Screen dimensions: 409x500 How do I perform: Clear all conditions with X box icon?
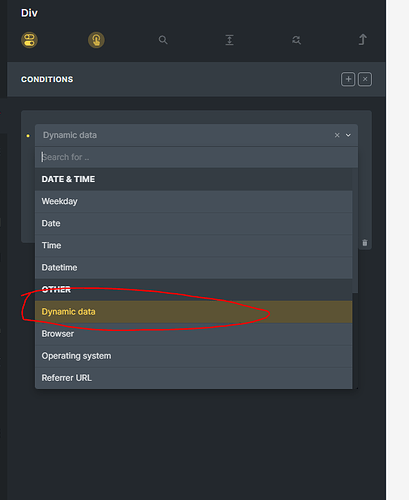point(365,79)
